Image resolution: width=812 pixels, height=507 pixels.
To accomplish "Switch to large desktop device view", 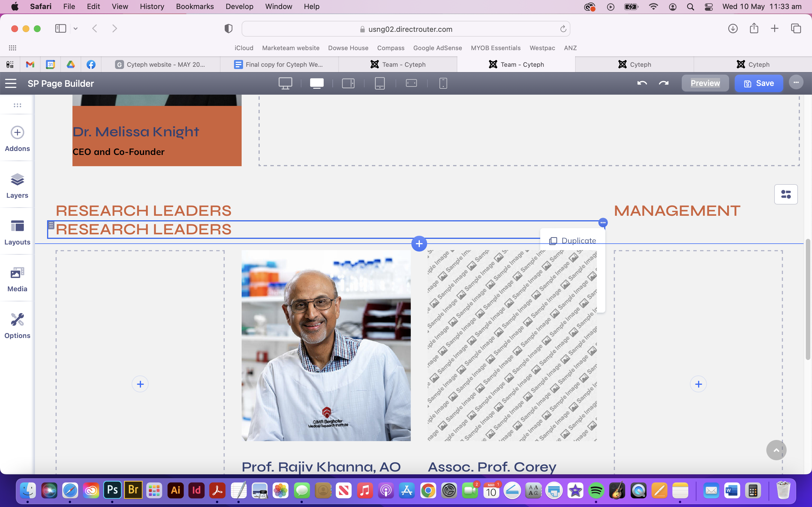I will [285, 83].
